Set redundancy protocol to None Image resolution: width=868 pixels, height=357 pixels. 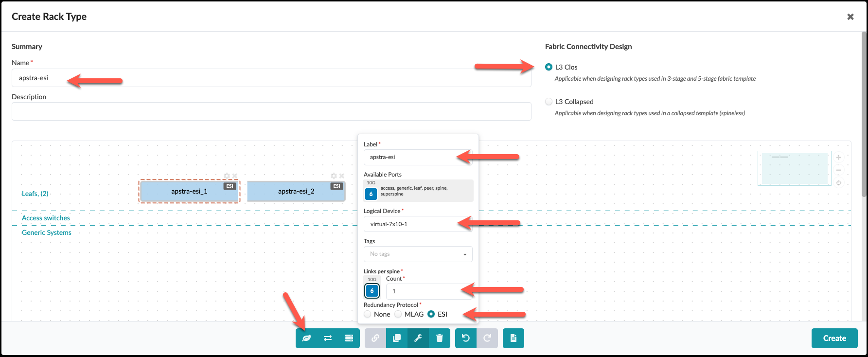368,314
